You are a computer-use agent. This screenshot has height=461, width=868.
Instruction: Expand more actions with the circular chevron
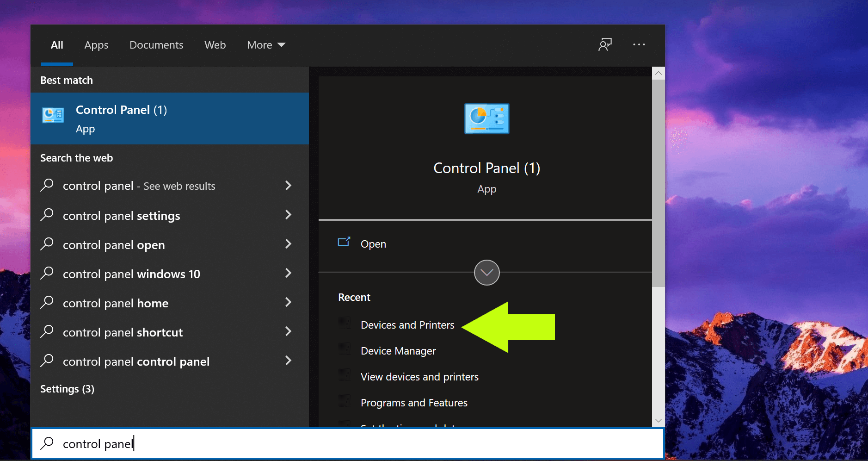[x=486, y=273]
